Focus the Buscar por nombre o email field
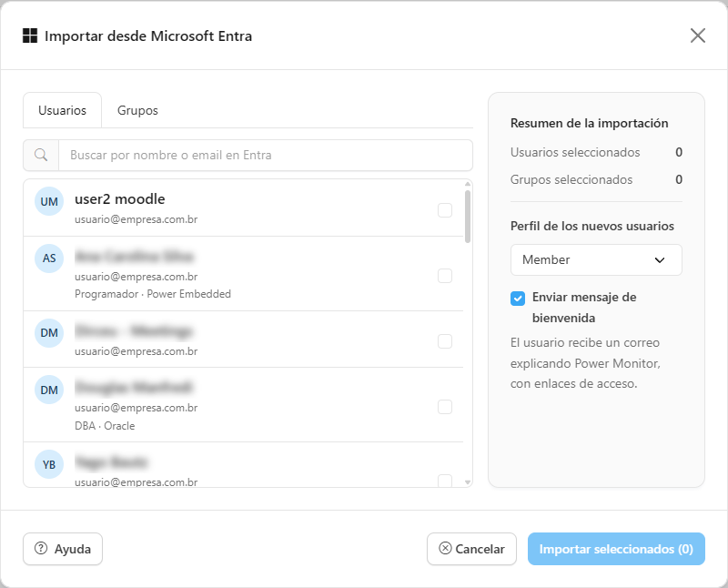Image resolution: width=728 pixels, height=588 pixels. (266, 155)
